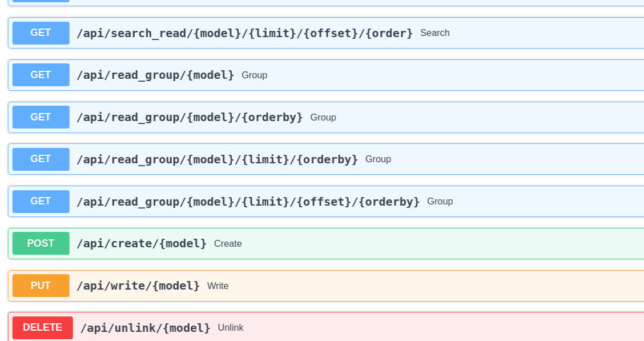Image resolution: width=644 pixels, height=341 pixels.
Task: Click GET badge for /api/read_group/{model}/{orderby}
Action: pyautogui.click(x=41, y=117)
